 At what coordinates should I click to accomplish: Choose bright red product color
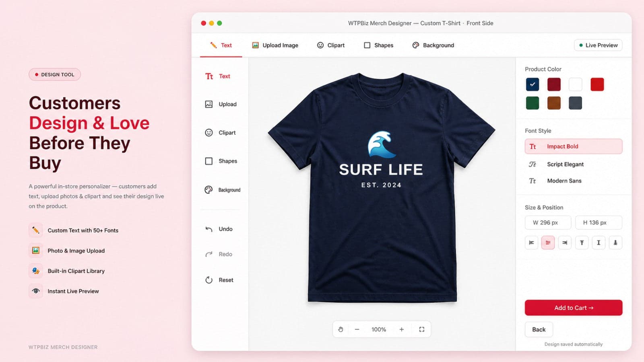[x=597, y=84]
